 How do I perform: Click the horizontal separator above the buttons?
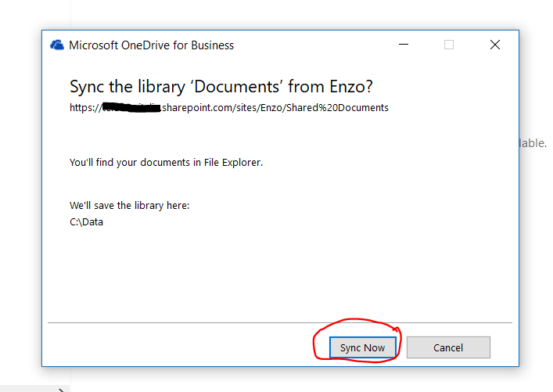click(280, 322)
